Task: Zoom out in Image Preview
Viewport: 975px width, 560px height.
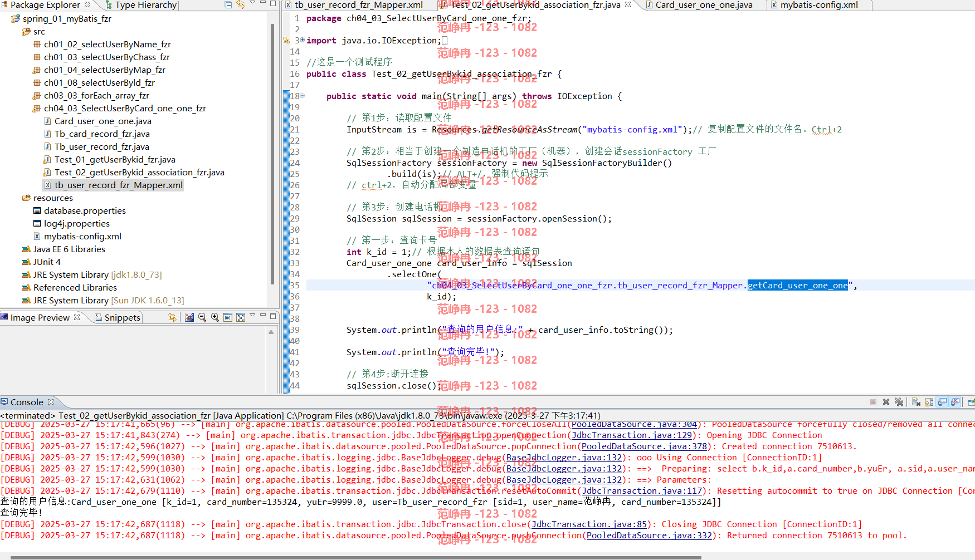Action: coord(202,317)
